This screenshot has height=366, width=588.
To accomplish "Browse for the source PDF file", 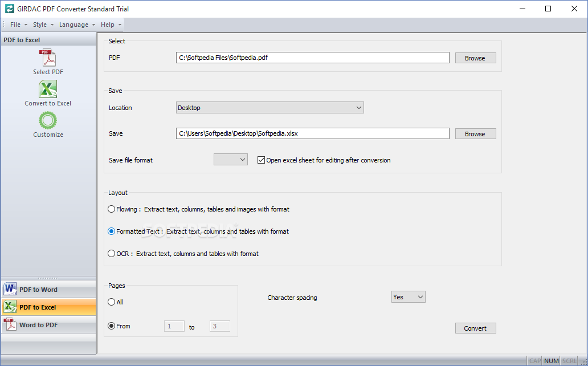I will (475, 58).
